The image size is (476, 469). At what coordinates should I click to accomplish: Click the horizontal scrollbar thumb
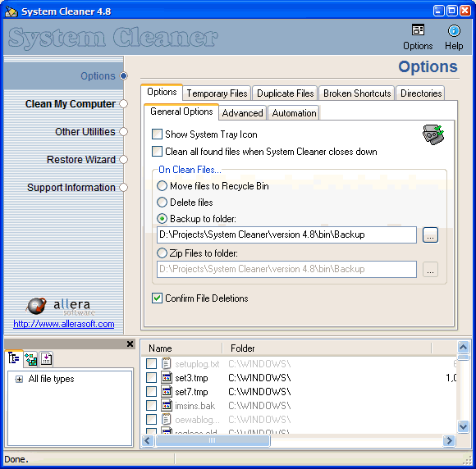[x=213, y=440]
